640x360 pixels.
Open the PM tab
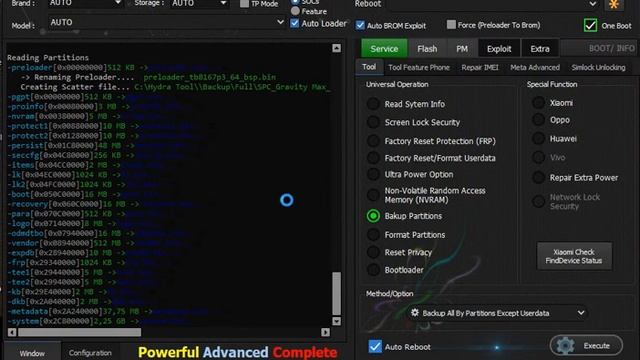[x=462, y=49]
